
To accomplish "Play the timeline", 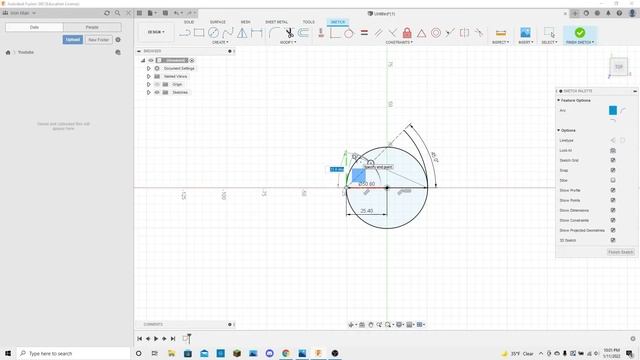I will pyautogui.click(x=156, y=339).
